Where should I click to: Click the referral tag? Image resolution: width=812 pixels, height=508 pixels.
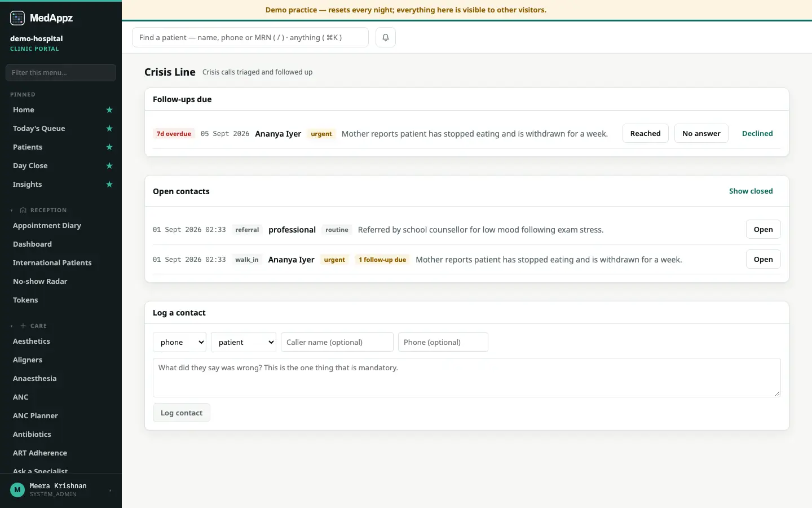(x=247, y=230)
